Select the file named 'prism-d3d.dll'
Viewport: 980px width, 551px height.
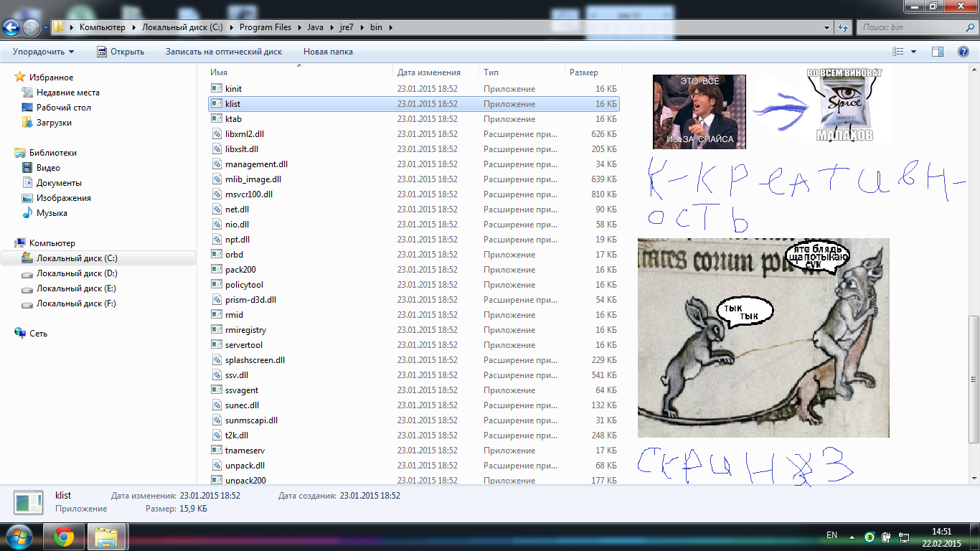[x=250, y=300]
